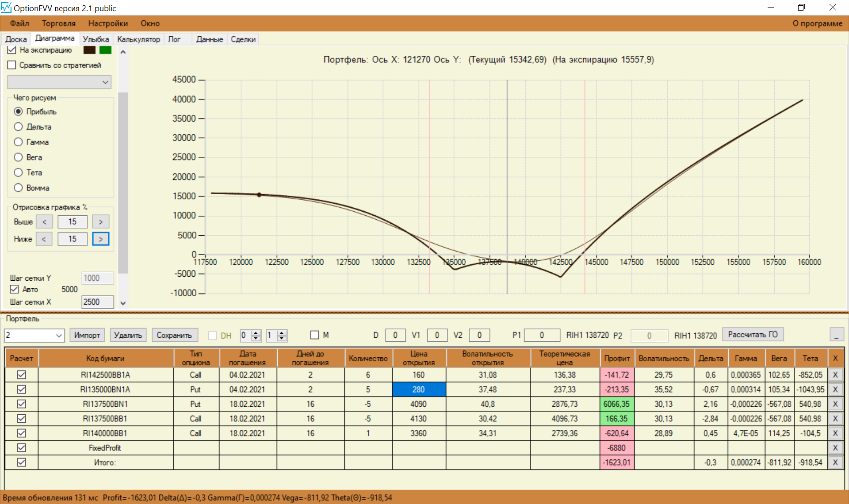Viewport: 849px width, 504px height.
Task: Click spinner up arrow next to DH value
Action: pyautogui.click(x=256, y=333)
